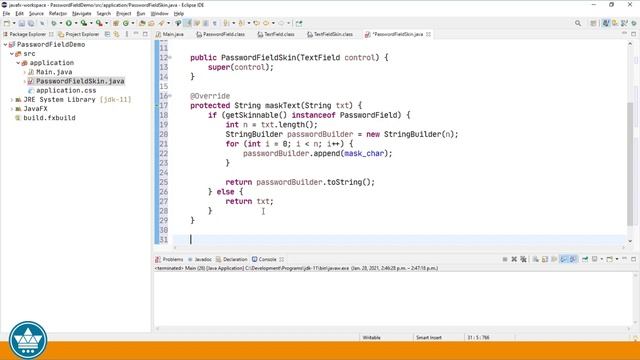Switch to the TextField.class tab
640x360 pixels.
click(x=276, y=34)
